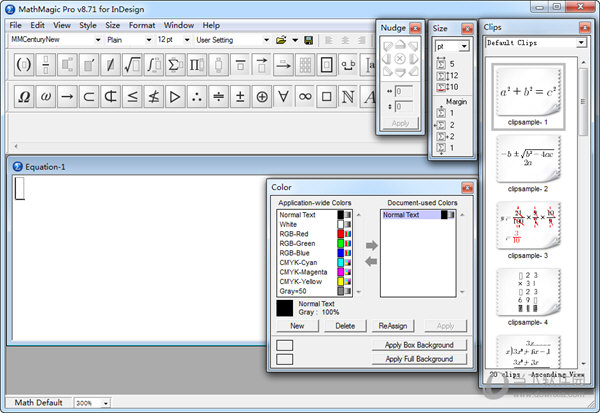600x413 pixels.
Task: Click the right arrow to add color
Action: tap(371, 245)
